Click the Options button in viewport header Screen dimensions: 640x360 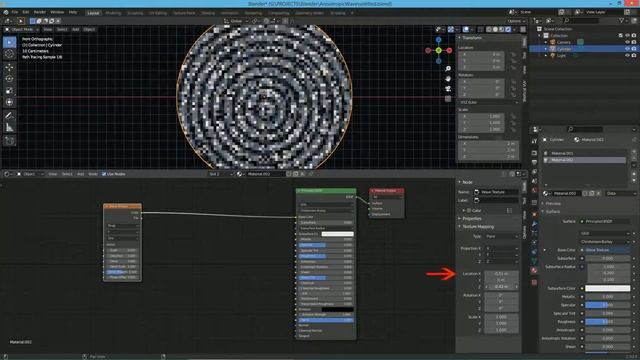[516, 21]
